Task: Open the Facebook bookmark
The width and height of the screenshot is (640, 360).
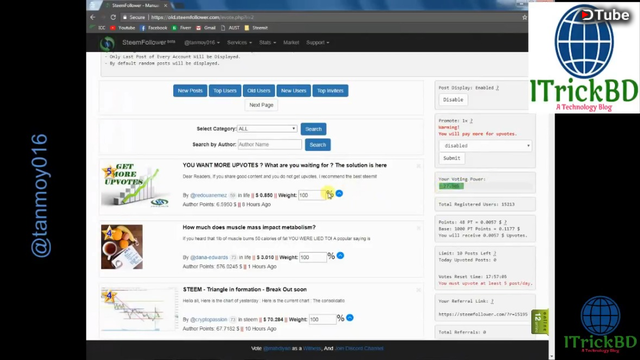Action: point(153,28)
